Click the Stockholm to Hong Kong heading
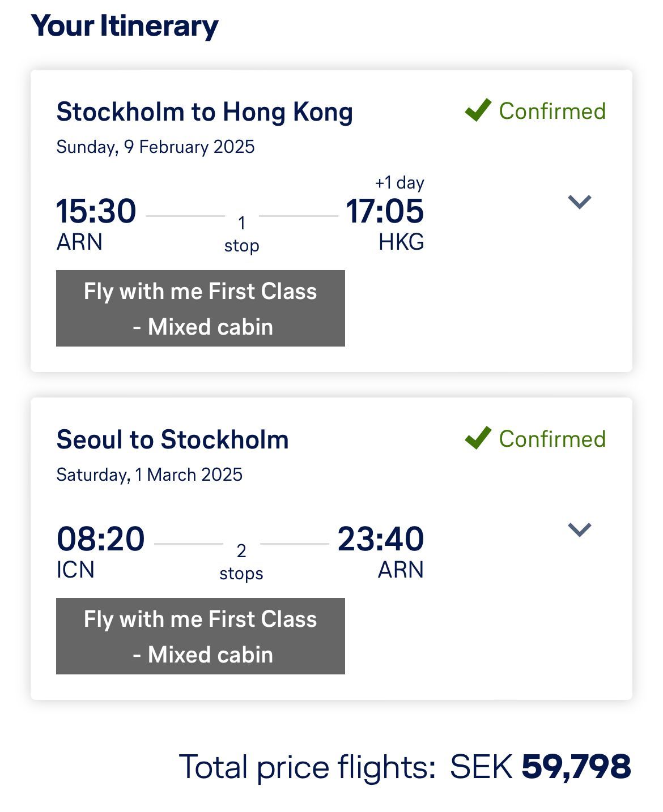Image resolution: width=663 pixels, height=812 pixels. click(205, 112)
